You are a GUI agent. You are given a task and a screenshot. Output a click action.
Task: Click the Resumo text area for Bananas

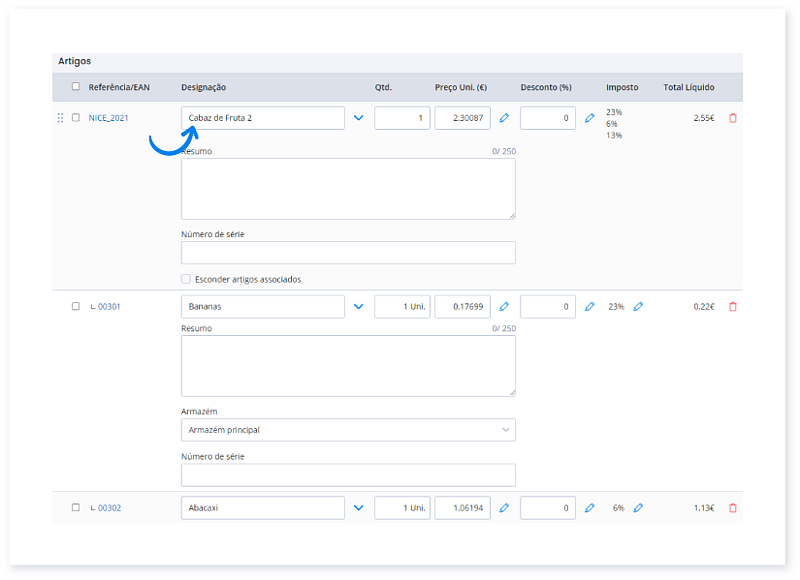(348, 365)
